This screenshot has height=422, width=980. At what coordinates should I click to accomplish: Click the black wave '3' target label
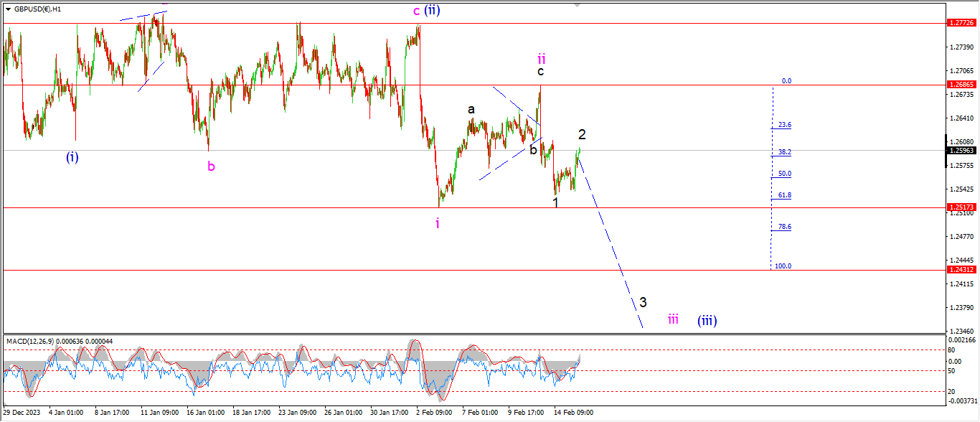(643, 302)
